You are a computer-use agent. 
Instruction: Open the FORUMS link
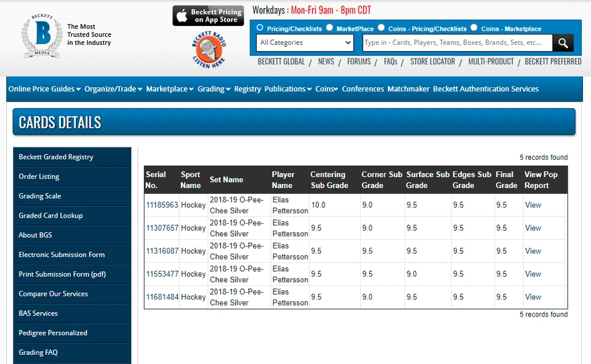click(x=359, y=61)
